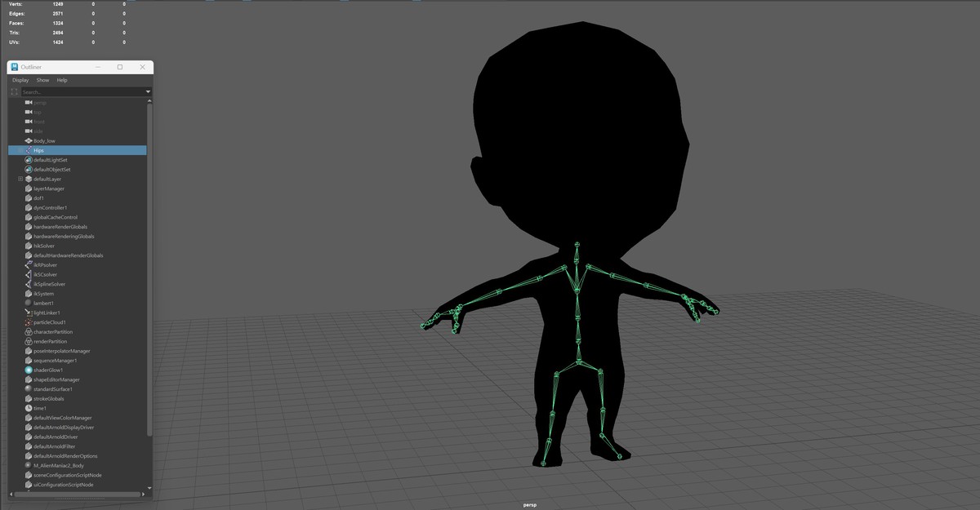Click the defaultObjectSet set icon
Viewport: 980px width, 510px height.
pos(29,170)
